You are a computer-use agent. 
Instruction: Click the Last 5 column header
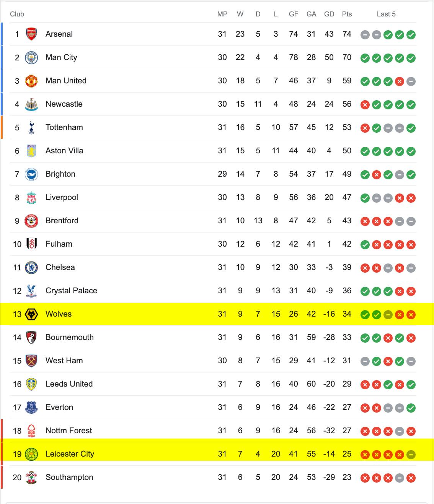click(x=386, y=14)
